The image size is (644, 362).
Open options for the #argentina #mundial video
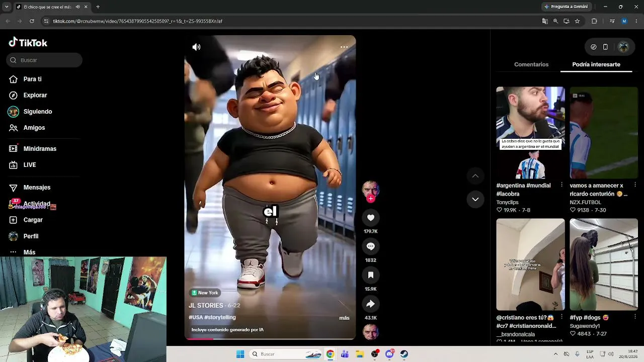click(x=561, y=185)
